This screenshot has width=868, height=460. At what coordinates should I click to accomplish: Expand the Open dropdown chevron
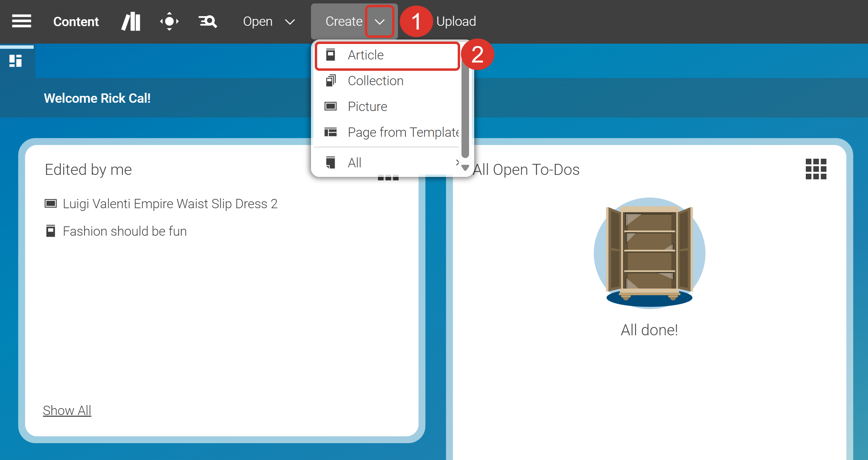coord(290,22)
